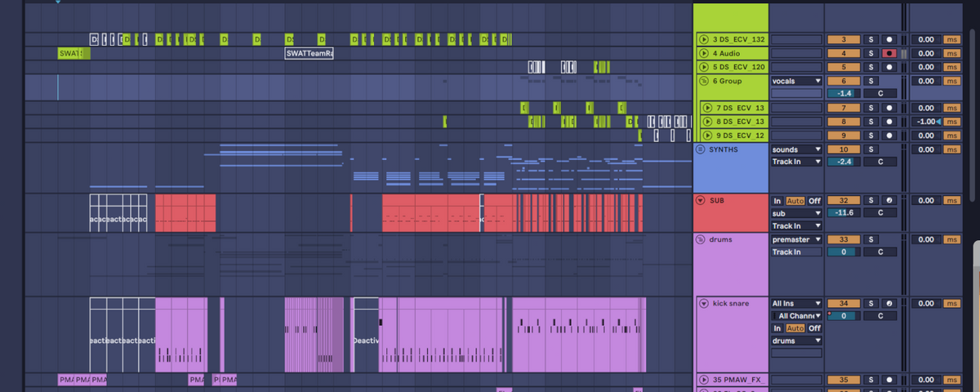Unfold track 9 DS_ECV_12
The width and height of the screenshot is (980, 392).
708,135
